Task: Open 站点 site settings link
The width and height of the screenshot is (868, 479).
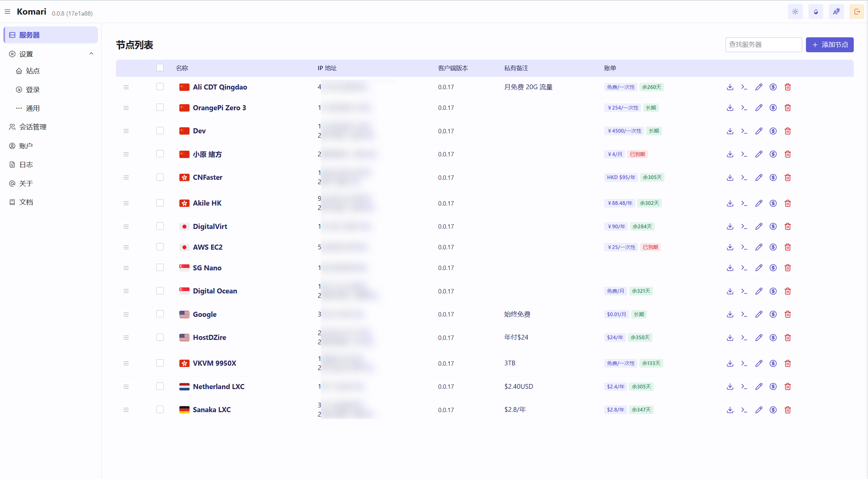Action: 33,71
